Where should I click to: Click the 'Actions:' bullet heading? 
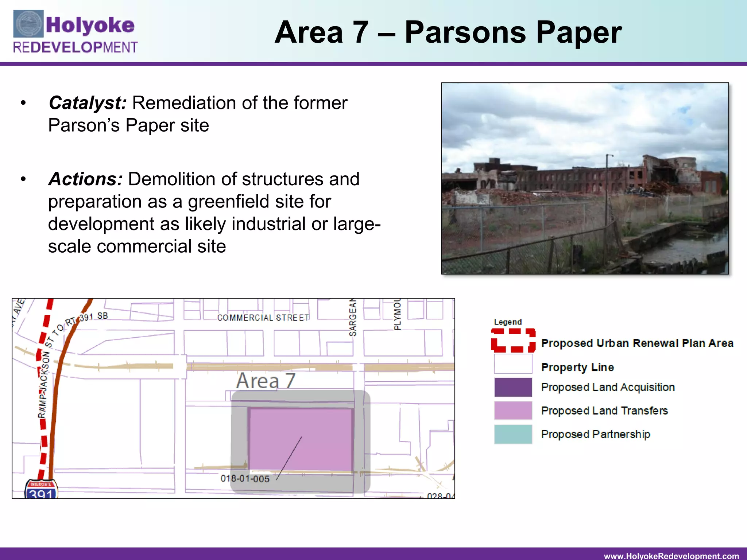coord(85,179)
